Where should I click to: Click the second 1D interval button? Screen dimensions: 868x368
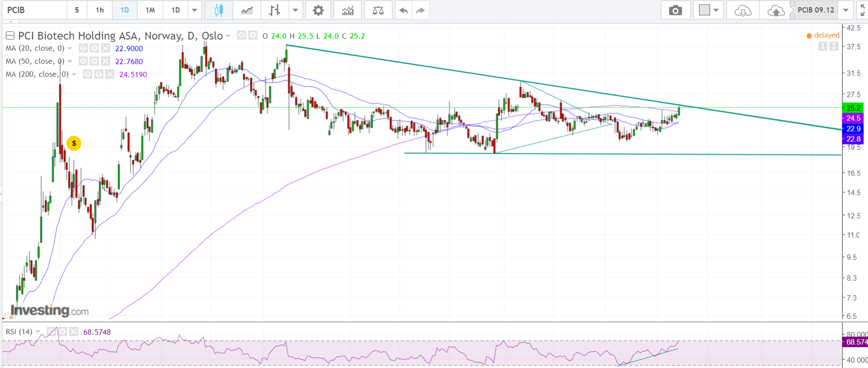[176, 10]
